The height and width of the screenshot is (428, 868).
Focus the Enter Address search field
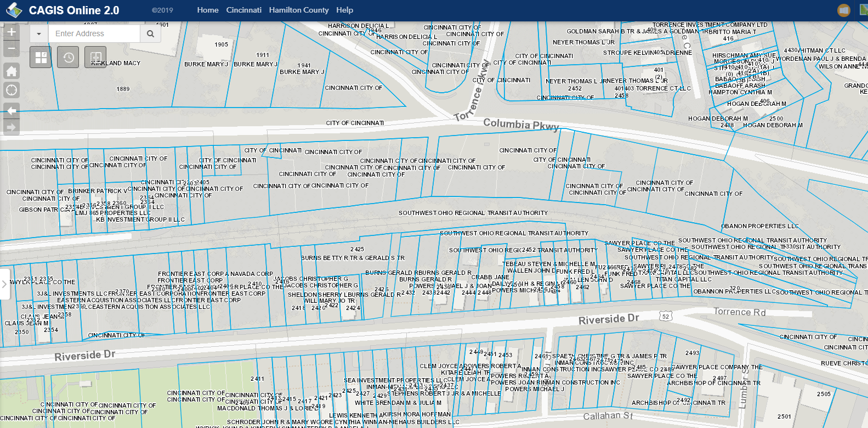coord(93,33)
